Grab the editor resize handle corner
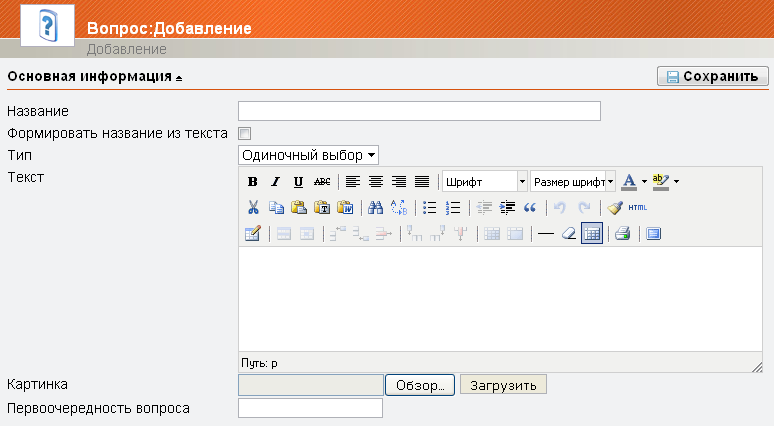Viewport: 774px width, 426px height. 757,366
